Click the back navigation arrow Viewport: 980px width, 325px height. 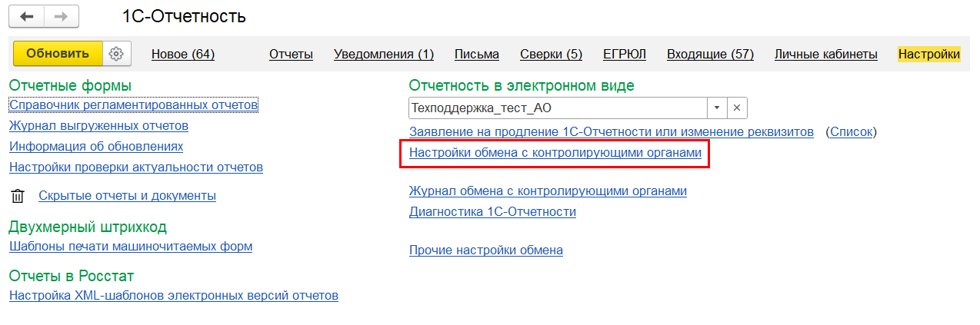[26, 17]
